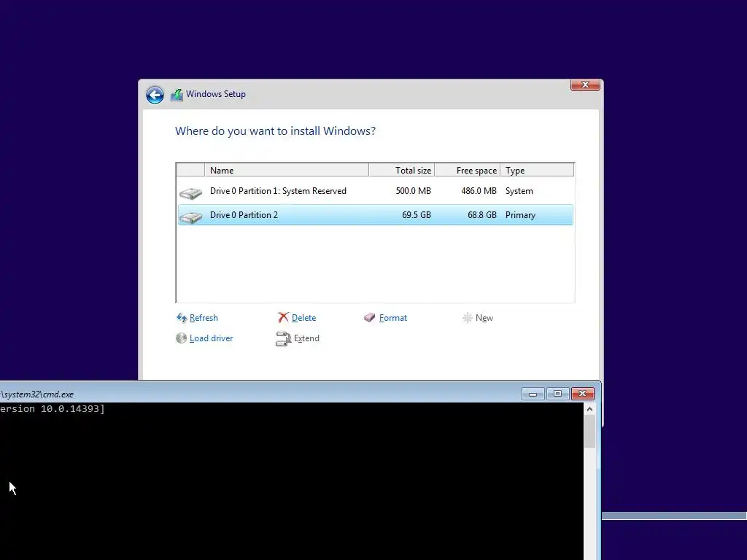This screenshot has width=747, height=560.
Task: Minimize the cmd.exe window
Action: (x=533, y=394)
